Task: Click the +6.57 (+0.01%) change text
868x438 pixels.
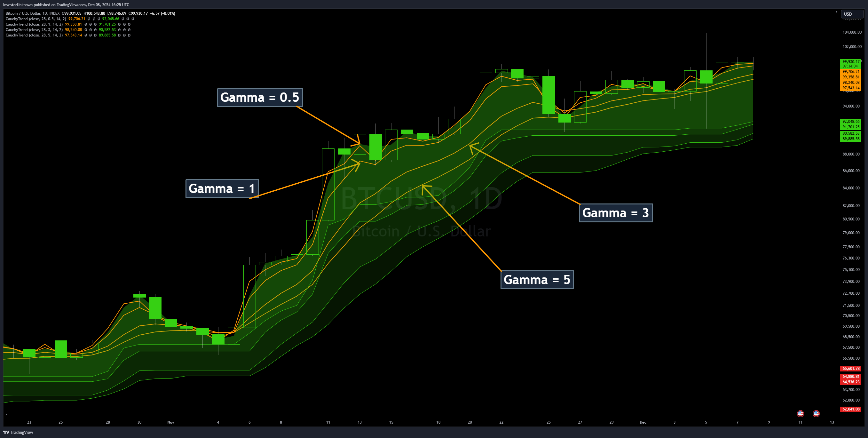Action: (x=162, y=13)
